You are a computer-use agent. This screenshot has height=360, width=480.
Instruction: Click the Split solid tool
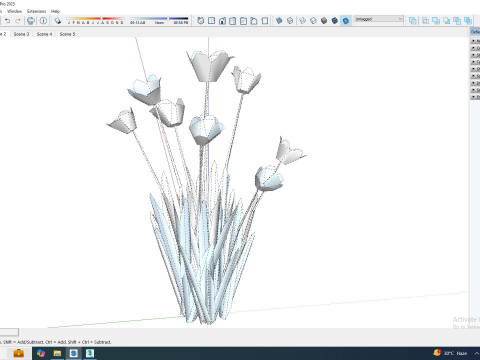[468, 21]
